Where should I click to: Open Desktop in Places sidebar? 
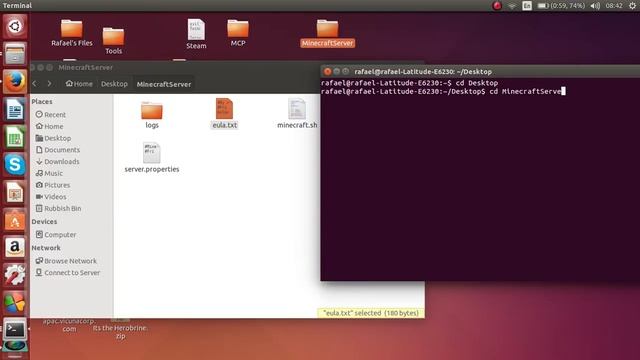[x=53, y=138]
